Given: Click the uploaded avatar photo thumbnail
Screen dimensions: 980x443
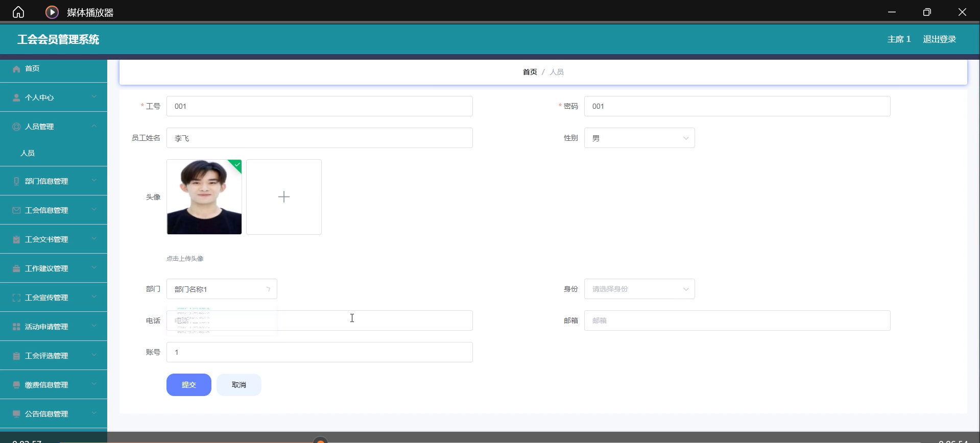Looking at the screenshot, I should pos(204,197).
